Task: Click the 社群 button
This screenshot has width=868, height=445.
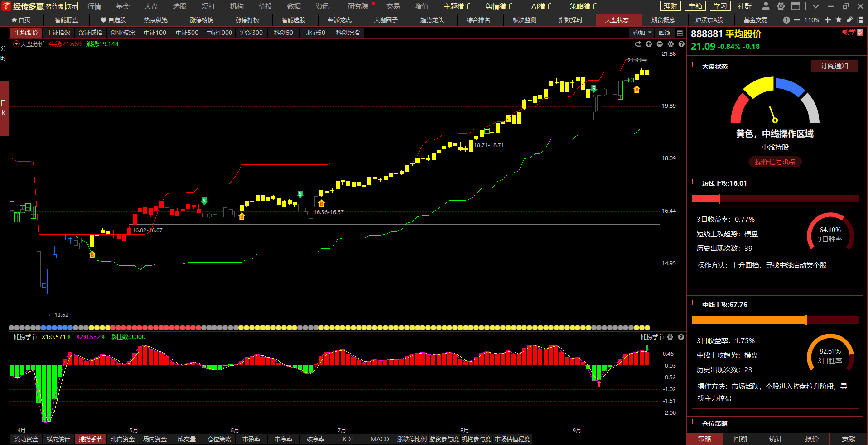Action: (x=744, y=6)
